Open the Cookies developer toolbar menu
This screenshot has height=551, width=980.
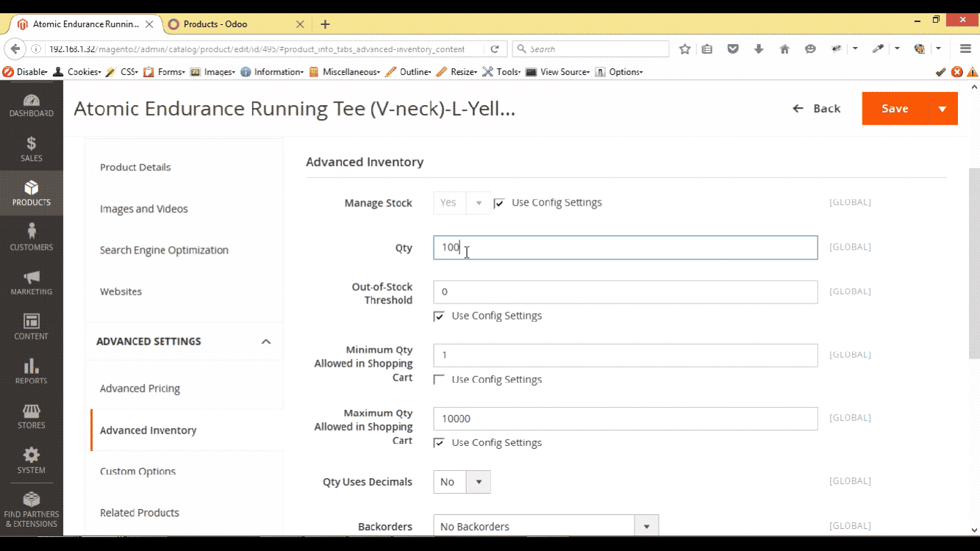[77, 72]
